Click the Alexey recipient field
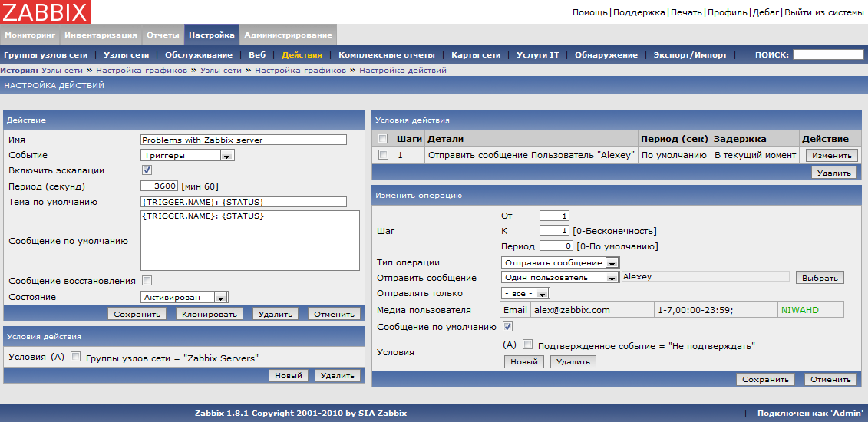 [x=705, y=277]
